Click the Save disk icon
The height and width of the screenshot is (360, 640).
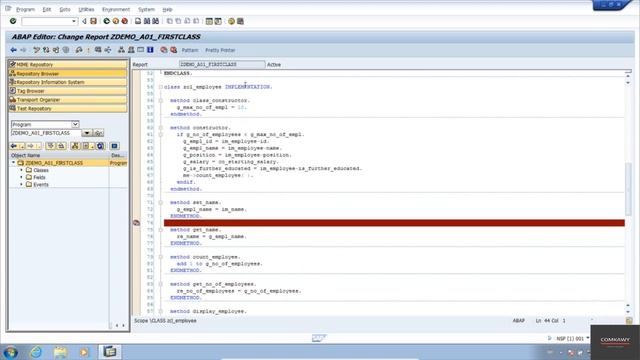coord(93,21)
